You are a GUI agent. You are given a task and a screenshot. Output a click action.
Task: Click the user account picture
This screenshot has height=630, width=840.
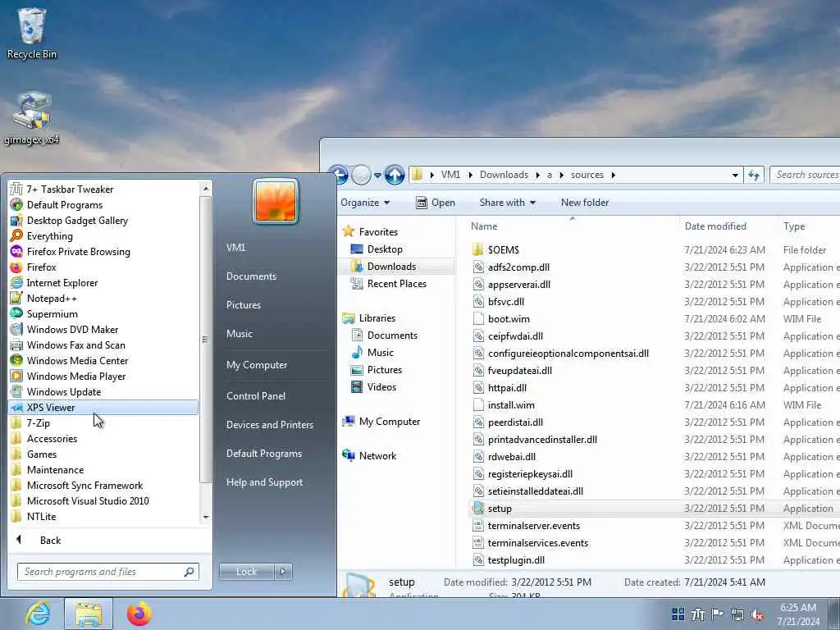(276, 202)
